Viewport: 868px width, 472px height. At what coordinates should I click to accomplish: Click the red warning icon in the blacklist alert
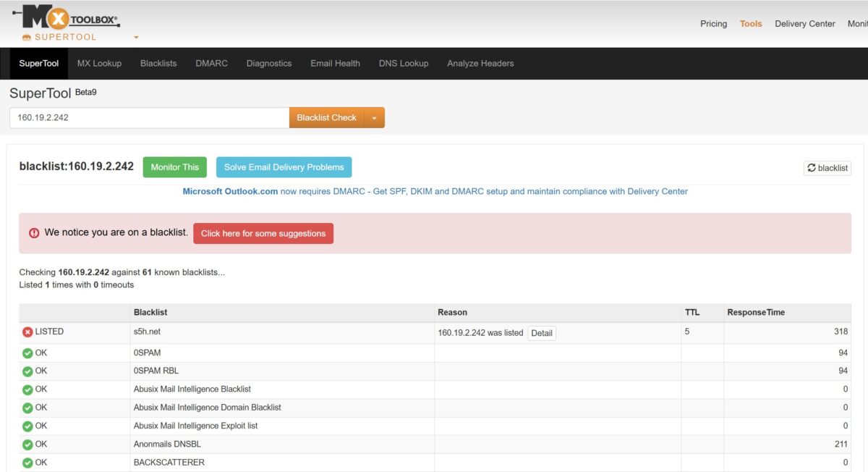(x=34, y=233)
